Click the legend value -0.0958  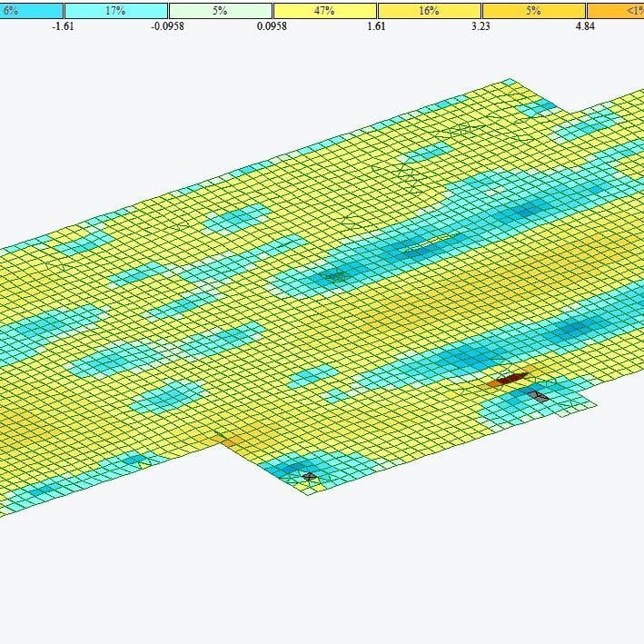(167, 26)
